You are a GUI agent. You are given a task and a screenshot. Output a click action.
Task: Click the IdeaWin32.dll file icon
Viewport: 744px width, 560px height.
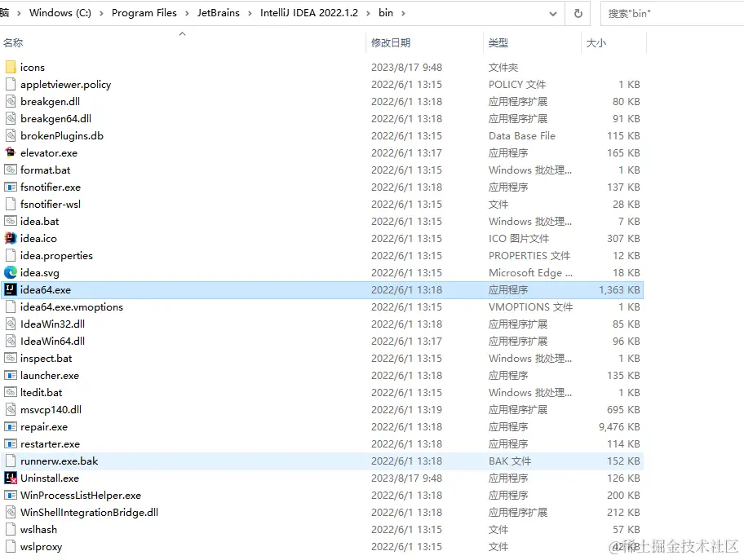(x=11, y=324)
